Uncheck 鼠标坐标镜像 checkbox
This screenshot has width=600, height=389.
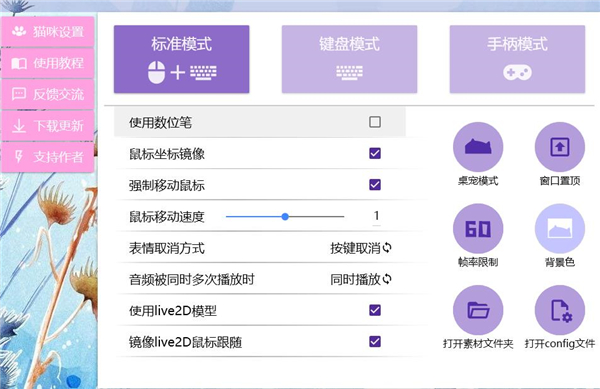(375, 153)
